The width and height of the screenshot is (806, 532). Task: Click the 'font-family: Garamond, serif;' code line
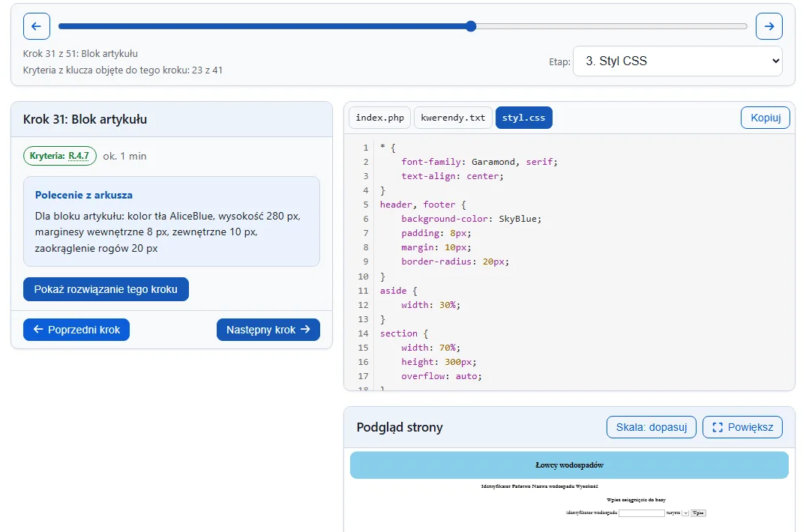(x=479, y=162)
